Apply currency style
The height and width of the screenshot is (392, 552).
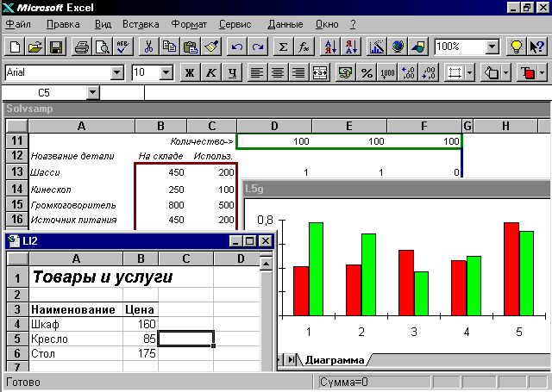(345, 72)
